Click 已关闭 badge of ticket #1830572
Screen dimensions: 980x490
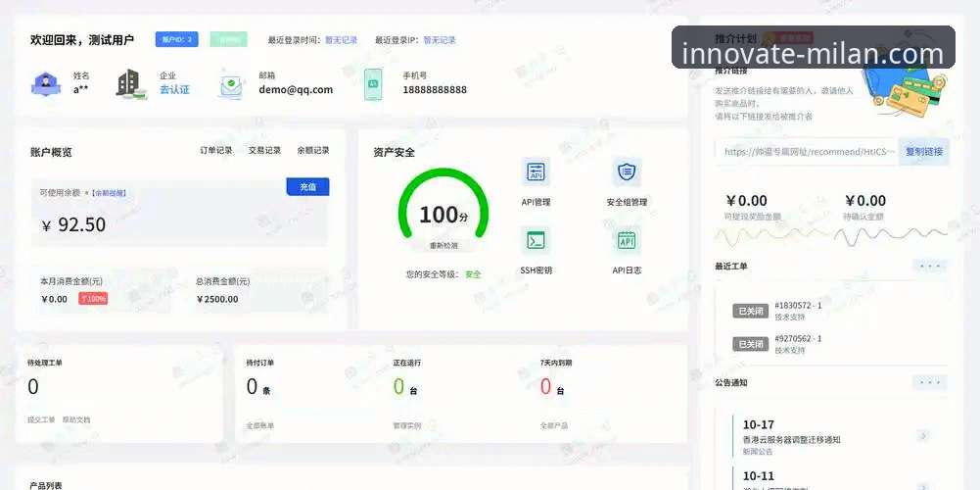(x=751, y=311)
